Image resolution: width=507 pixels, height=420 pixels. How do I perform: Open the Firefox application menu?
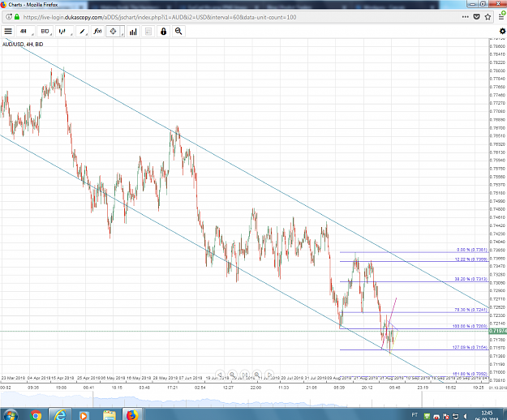click(x=501, y=16)
